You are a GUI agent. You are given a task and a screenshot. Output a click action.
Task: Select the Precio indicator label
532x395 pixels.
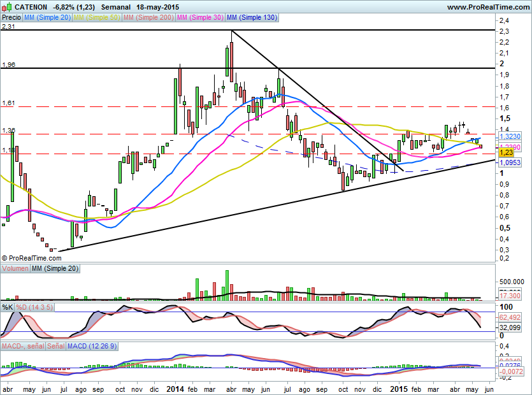(11, 18)
